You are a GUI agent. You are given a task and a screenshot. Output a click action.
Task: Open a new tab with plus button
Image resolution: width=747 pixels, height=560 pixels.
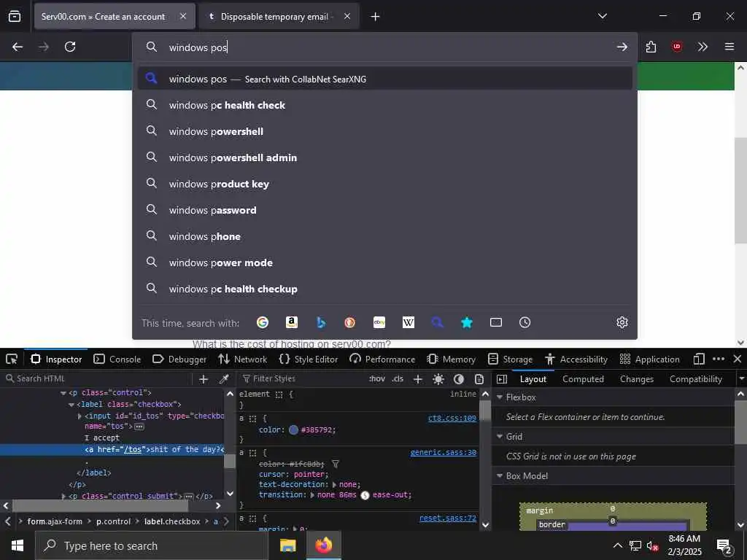pos(376,17)
